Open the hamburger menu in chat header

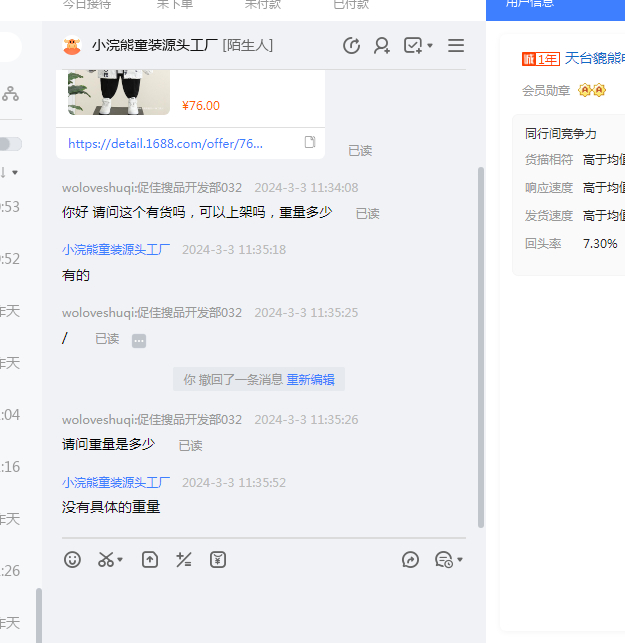click(456, 46)
